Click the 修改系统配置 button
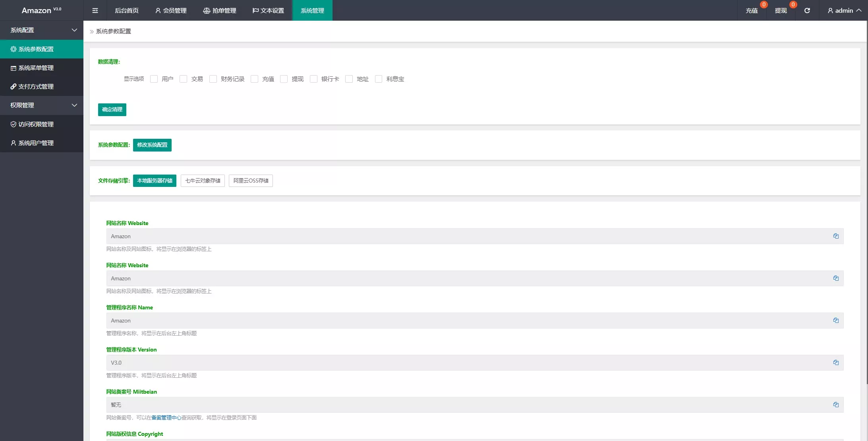Screen dimensions: 868x441 152,145
